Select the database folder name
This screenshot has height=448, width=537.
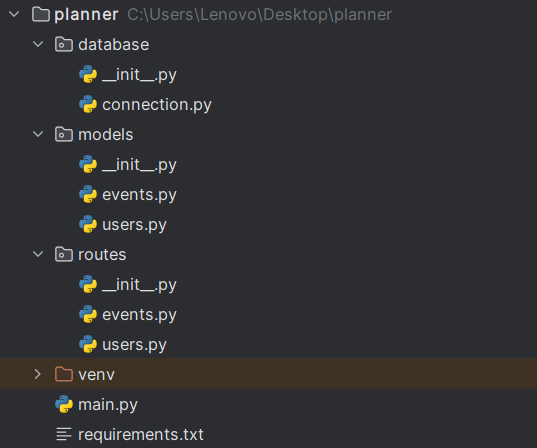click(114, 45)
